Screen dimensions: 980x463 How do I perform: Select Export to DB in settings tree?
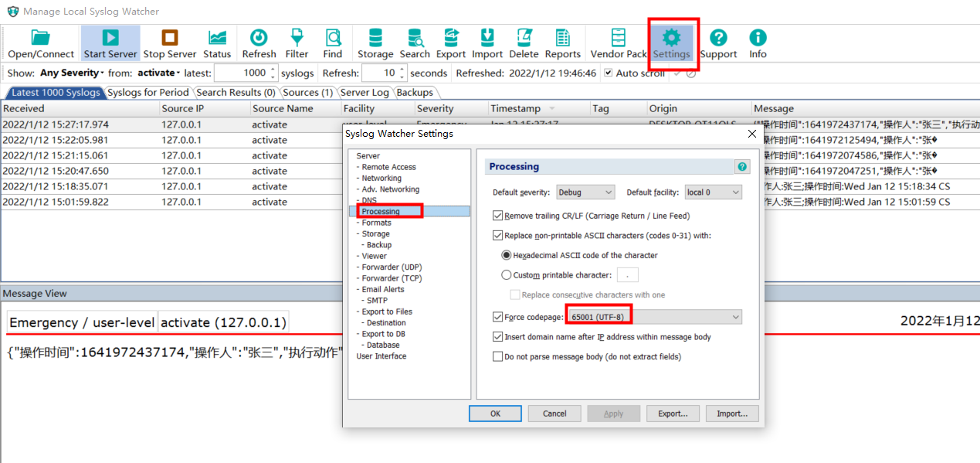point(383,334)
